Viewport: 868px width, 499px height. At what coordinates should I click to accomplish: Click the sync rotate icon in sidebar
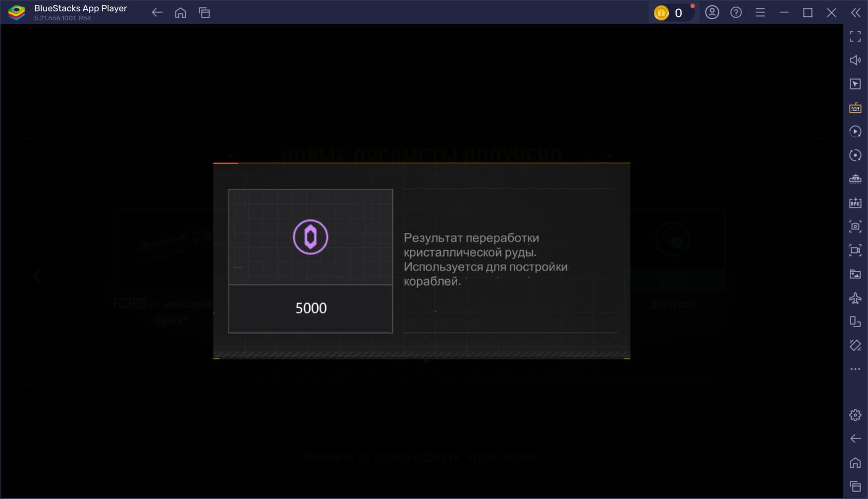[855, 155]
